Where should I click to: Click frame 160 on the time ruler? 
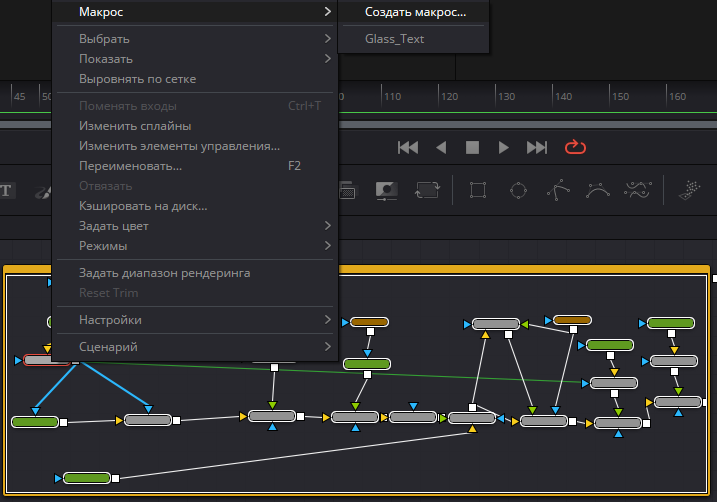[678, 96]
